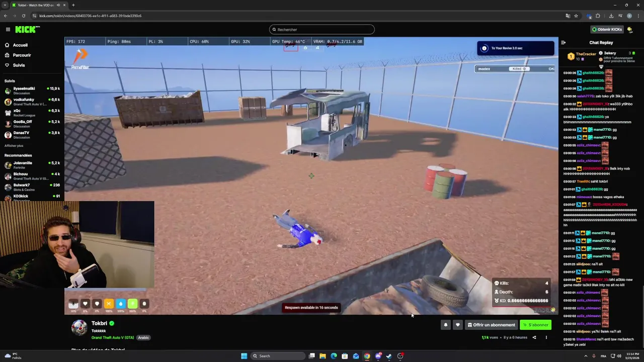
Task: Open File Explorer from taskbar
Action: pyautogui.click(x=323, y=356)
